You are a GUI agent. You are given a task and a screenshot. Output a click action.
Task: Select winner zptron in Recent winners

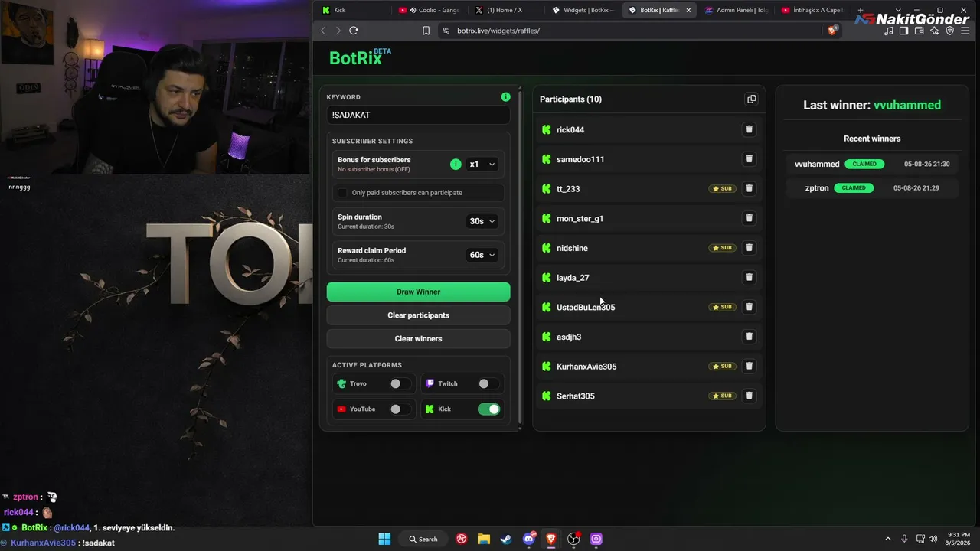point(817,187)
